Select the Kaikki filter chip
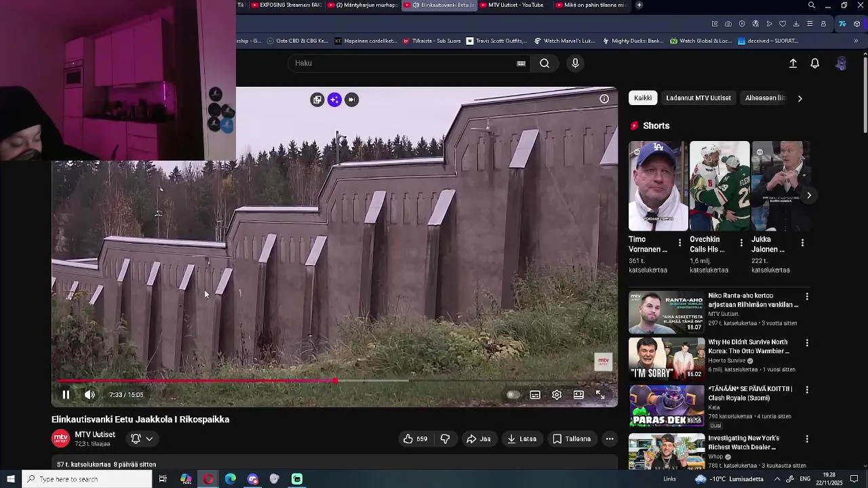Viewport: 868px width, 488px height. [x=643, y=98]
